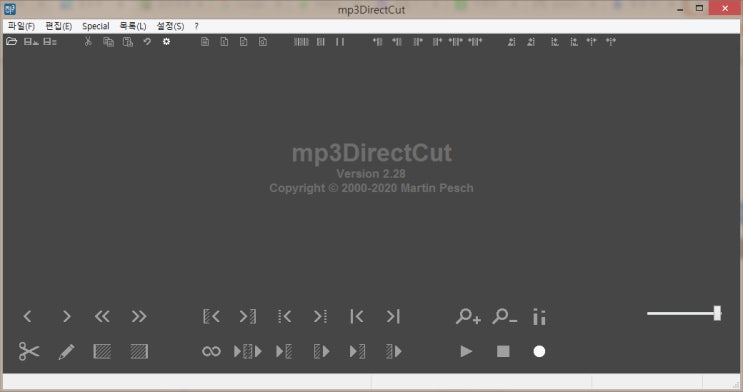Jump to file end with the solid >| icon
The width and height of the screenshot is (743, 392).
pos(393,316)
